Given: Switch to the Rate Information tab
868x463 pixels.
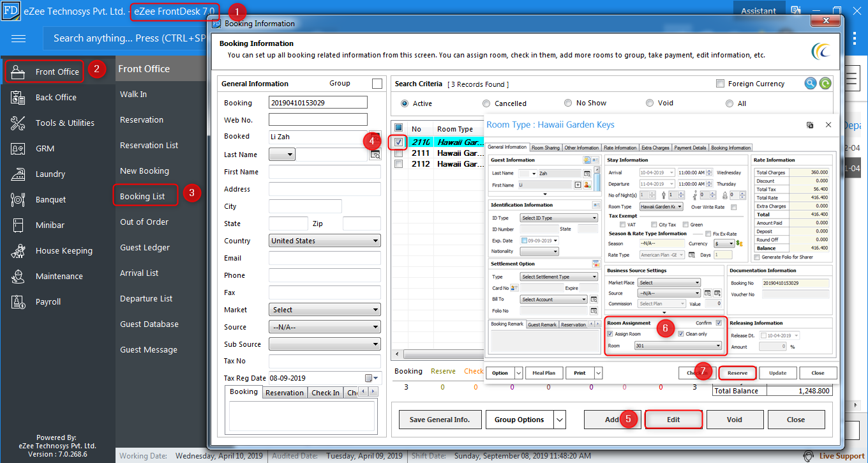Looking at the screenshot, I should pos(620,148).
